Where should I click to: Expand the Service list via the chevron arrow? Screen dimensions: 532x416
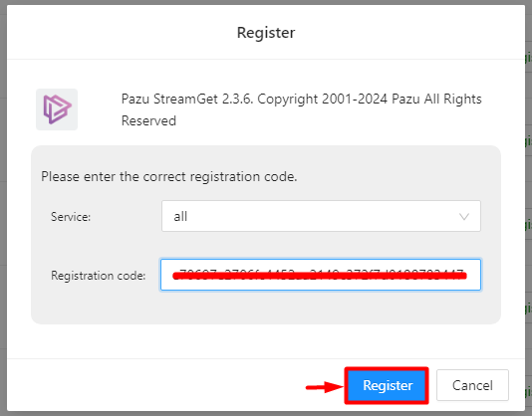pos(464,216)
